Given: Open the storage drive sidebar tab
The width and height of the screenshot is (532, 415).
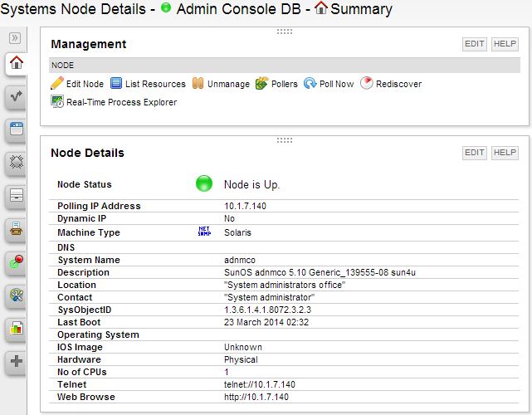Looking at the screenshot, I should pos(16,196).
